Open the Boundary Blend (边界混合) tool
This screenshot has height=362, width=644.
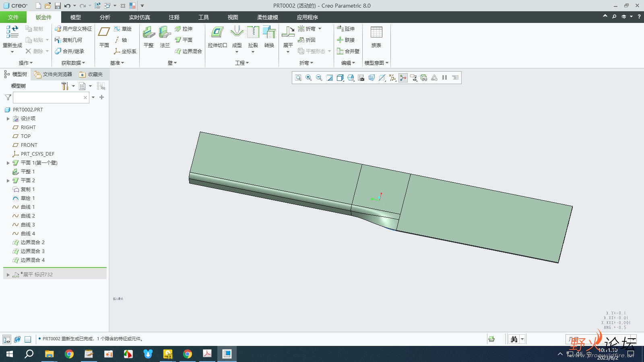[188, 51]
